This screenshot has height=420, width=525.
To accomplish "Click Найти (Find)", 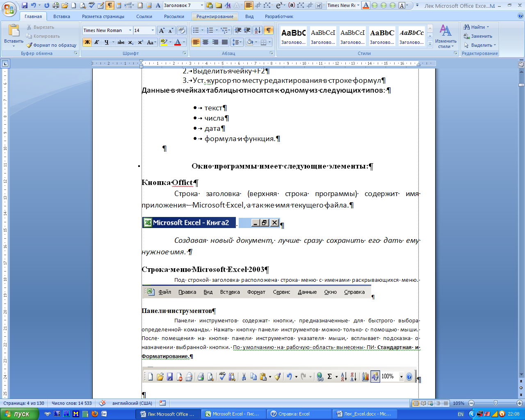I will pos(477,27).
